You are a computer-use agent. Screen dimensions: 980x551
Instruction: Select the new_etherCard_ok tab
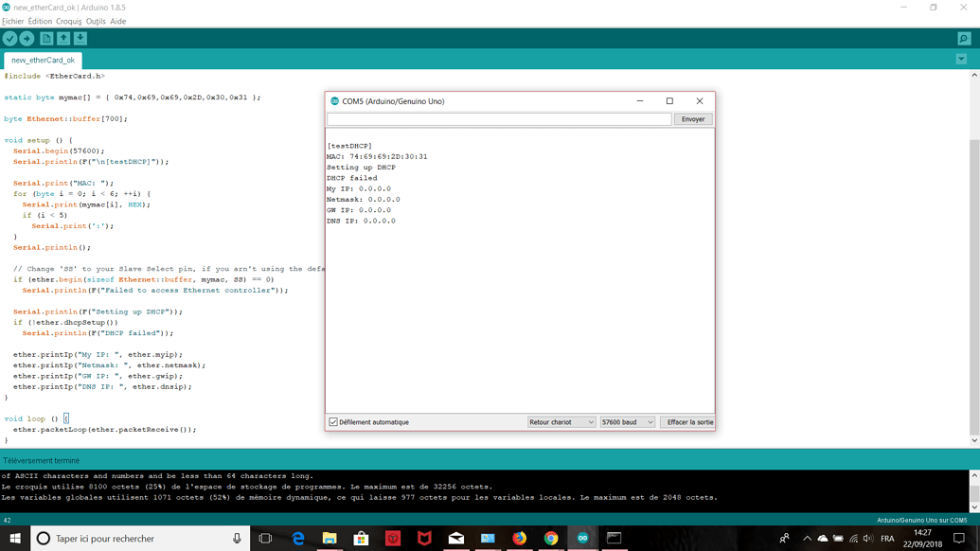pos(42,59)
